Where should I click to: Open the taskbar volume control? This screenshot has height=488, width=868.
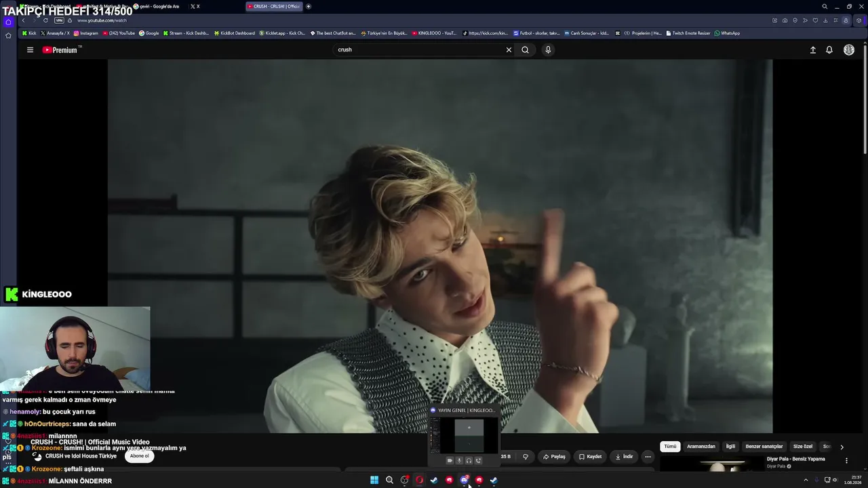835,480
